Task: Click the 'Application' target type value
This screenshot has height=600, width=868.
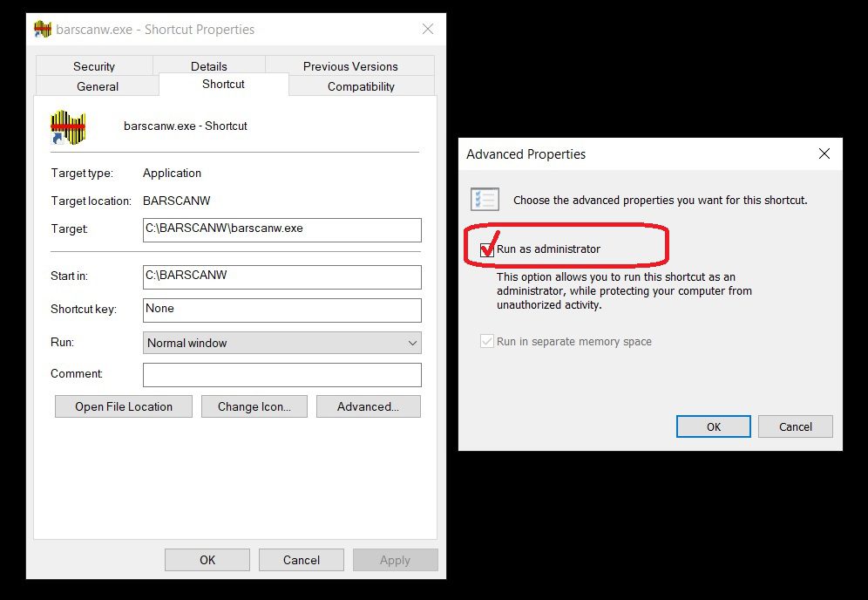Action: 173,173
